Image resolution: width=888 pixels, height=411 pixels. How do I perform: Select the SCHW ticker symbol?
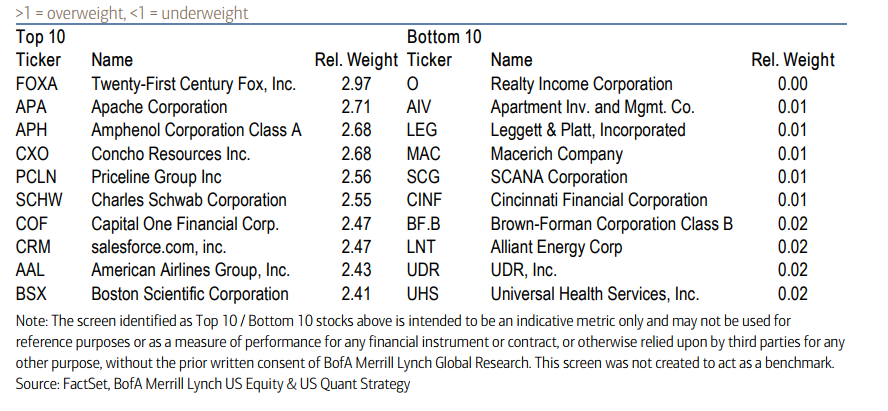[x=41, y=200]
